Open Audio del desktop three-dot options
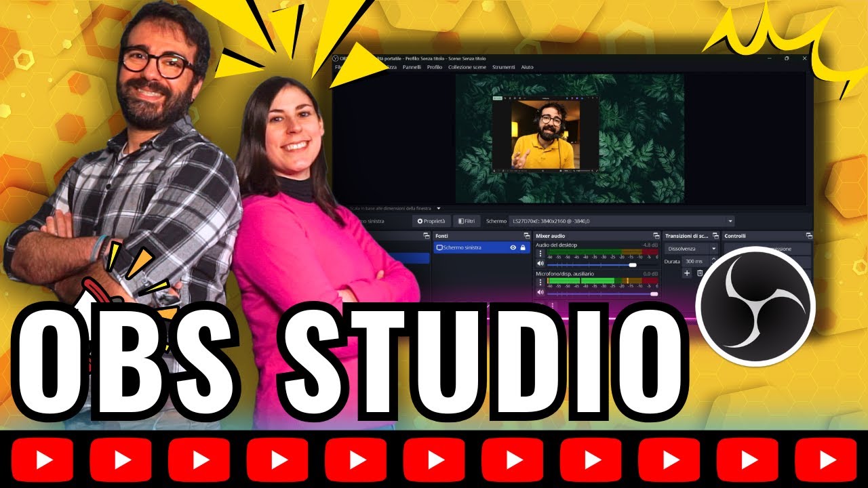 coord(540,253)
